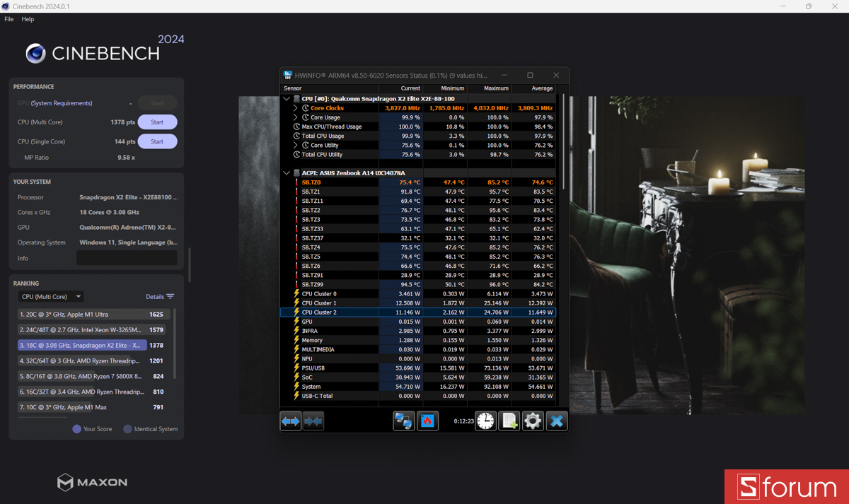Click the Maxon logo at the bottom
This screenshot has height=504, width=849.
tap(93, 483)
